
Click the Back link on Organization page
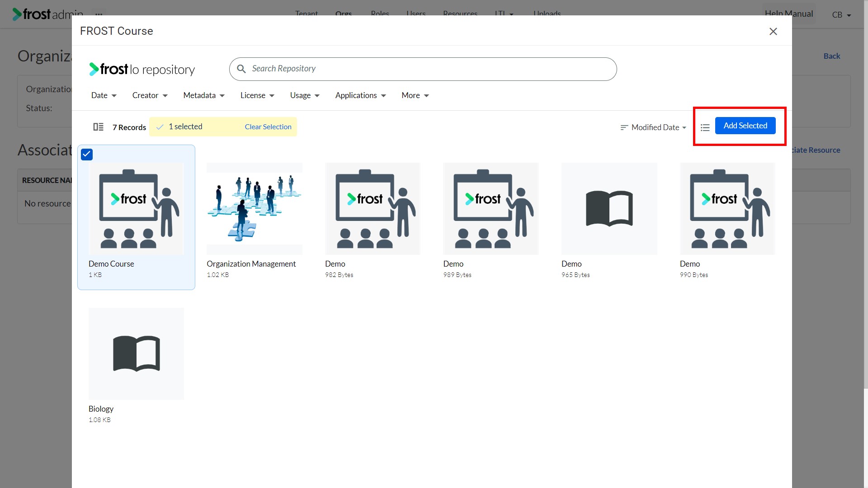click(x=831, y=56)
